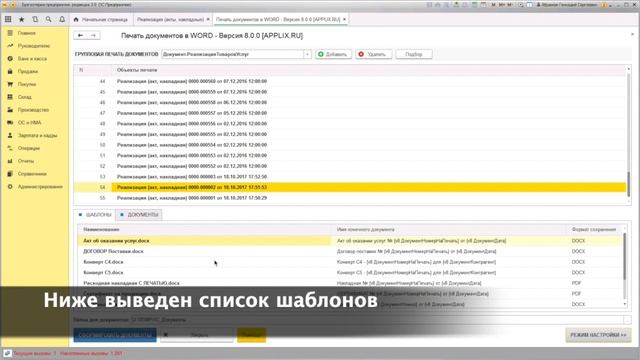Click the Имя конечного документа column header
This screenshot has height=360, width=640.
point(366,230)
